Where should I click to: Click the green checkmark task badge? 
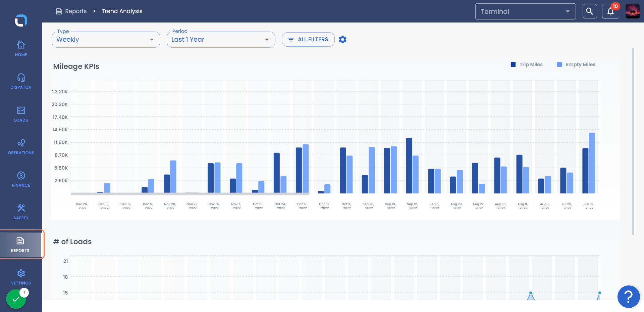[16, 299]
